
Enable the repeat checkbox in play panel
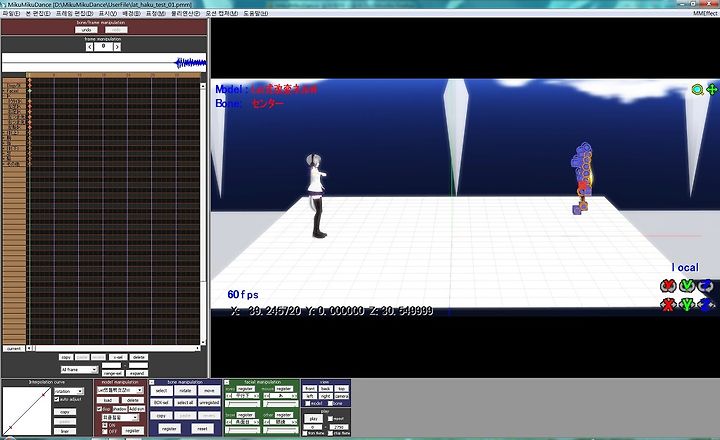click(330, 419)
